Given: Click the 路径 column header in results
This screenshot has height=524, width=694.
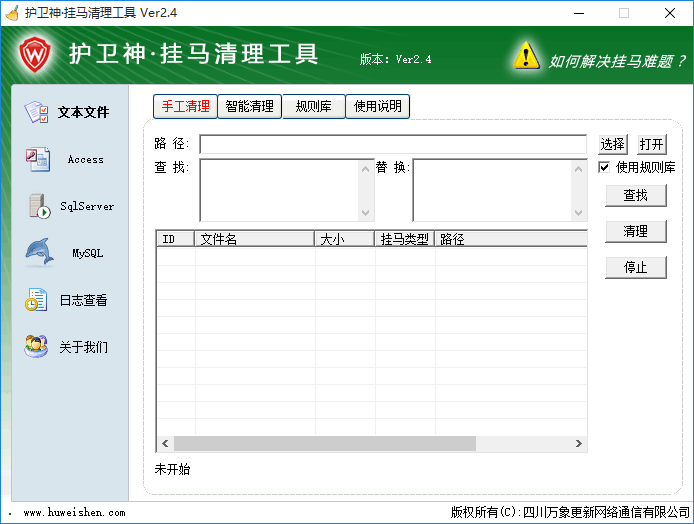Looking at the screenshot, I should coord(511,239).
